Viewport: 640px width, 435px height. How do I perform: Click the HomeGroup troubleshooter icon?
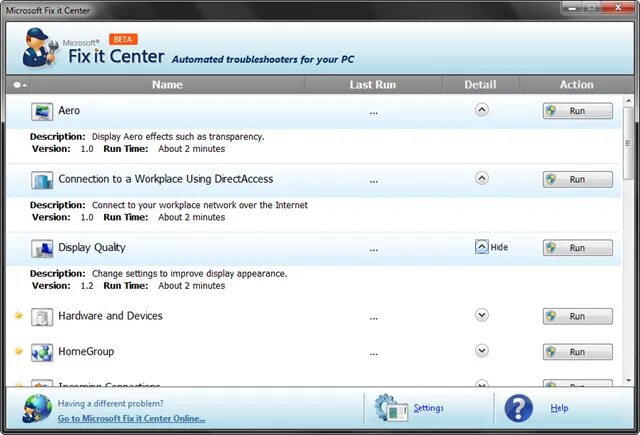[42, 353]
